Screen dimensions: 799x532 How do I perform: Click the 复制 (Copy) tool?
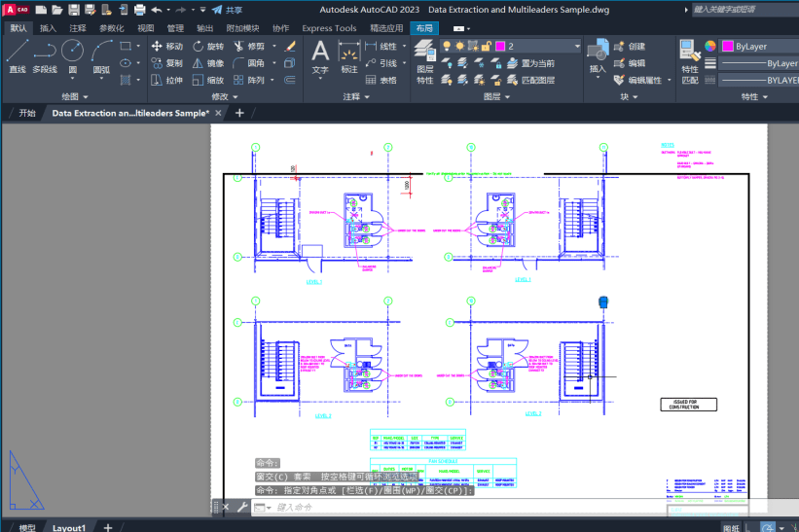[x=167, y=63]
